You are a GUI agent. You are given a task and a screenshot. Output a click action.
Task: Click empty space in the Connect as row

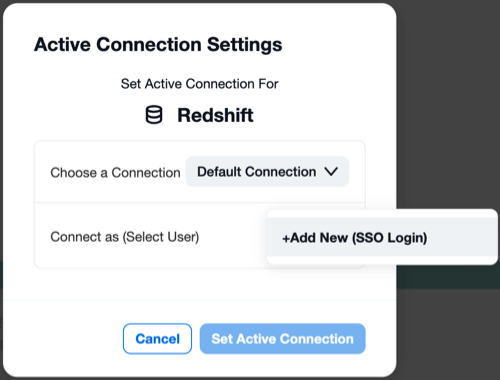click(233, 237)
